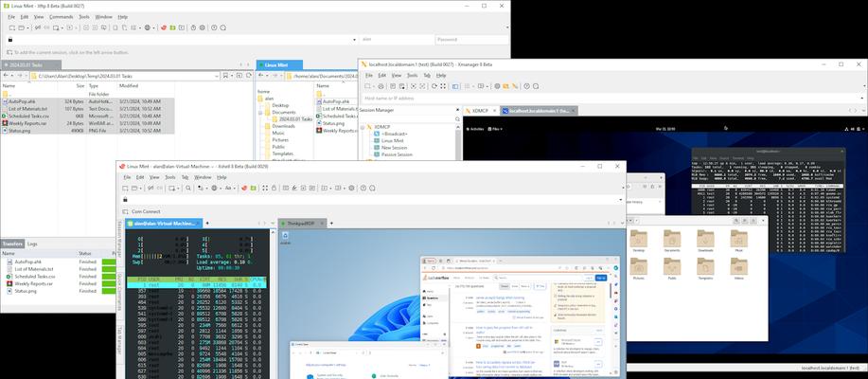This screenshot has height=379, width=868.
Task: Open the Xftp host address dropdown
Action: [354, 40]
